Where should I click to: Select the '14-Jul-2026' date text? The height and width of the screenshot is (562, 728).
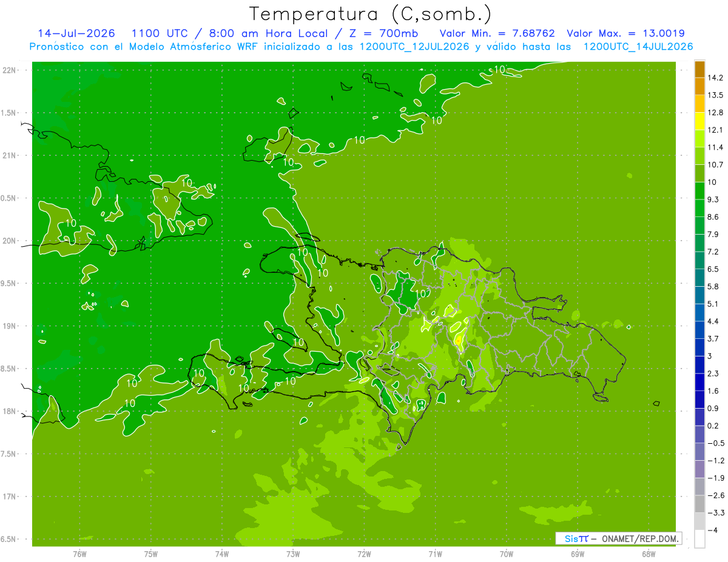76,33
